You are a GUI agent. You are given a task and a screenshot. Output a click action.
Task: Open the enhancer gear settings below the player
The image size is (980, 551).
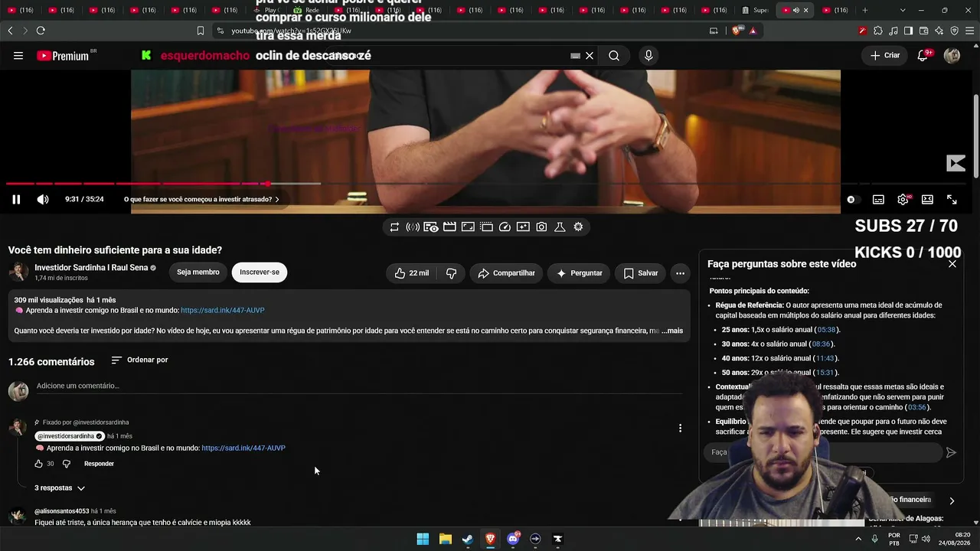click(x=578, y=227)
